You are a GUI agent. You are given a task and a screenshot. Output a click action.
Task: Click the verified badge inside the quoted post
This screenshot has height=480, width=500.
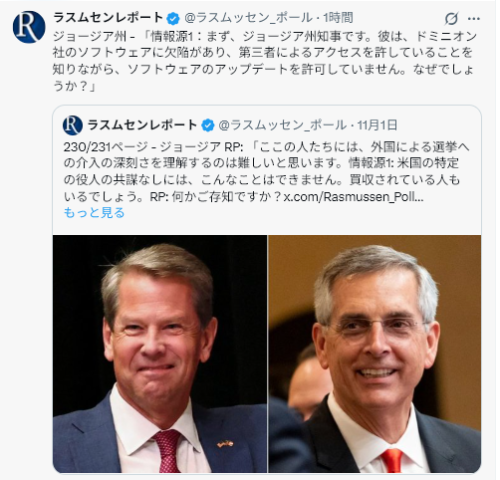[208, 125]
